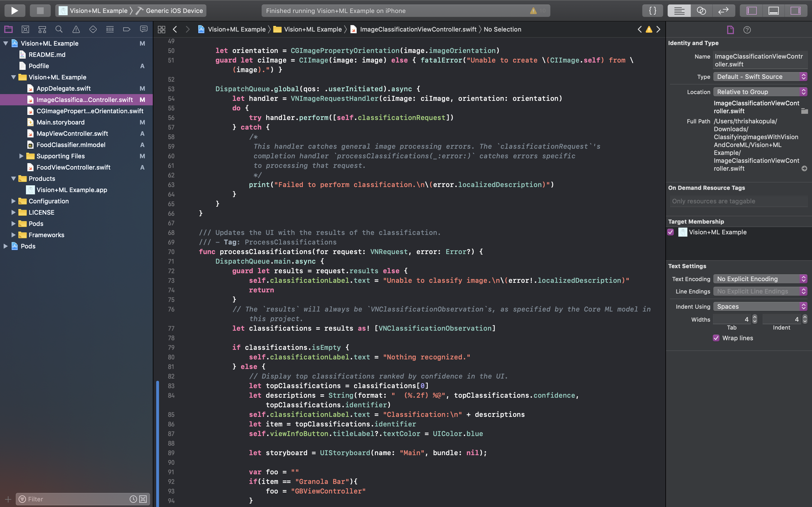This screenshot has height=507, width=812.
Task: Open the Issue navigator warning icon
Action: tap(76, 30)
